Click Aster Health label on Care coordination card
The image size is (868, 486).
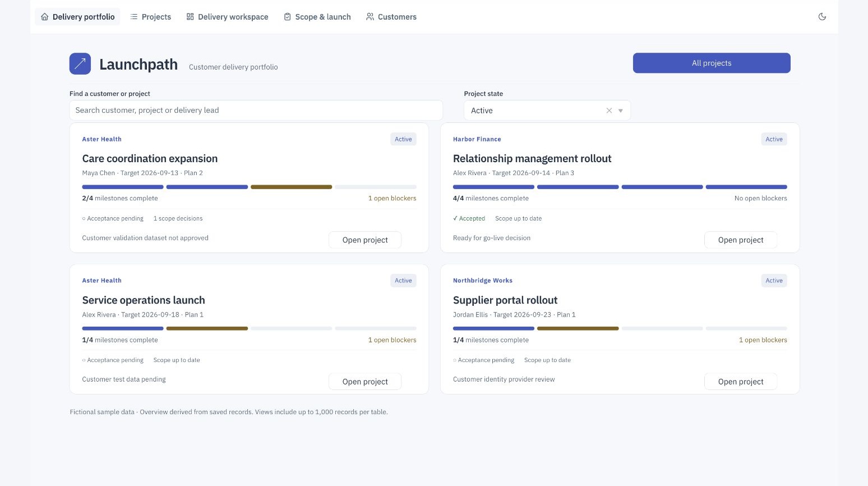101,139
